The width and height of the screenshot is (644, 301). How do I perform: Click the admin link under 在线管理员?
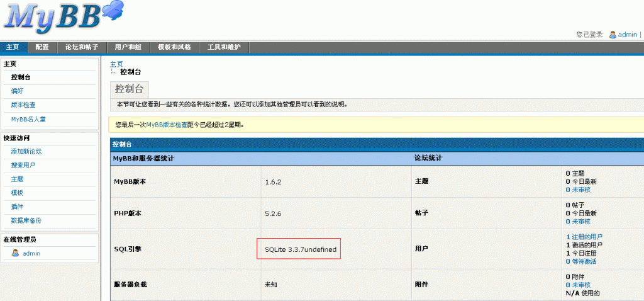[x=31, y=253]
